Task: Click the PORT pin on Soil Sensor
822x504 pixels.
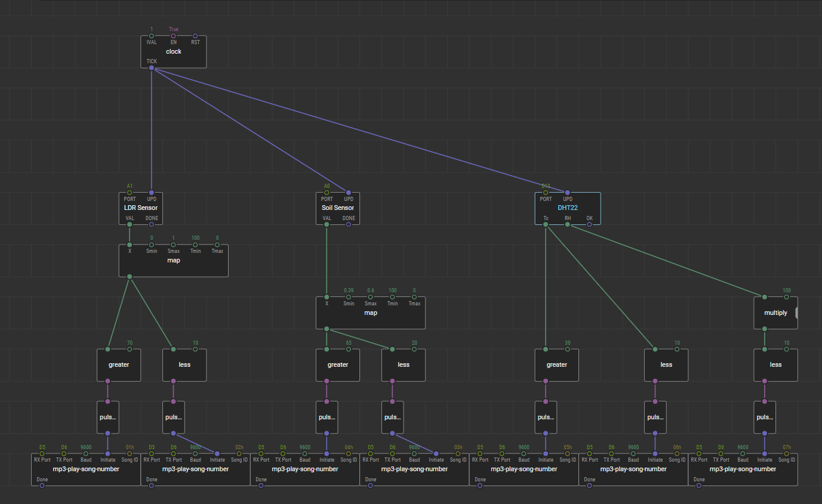Action: point(327,193)
